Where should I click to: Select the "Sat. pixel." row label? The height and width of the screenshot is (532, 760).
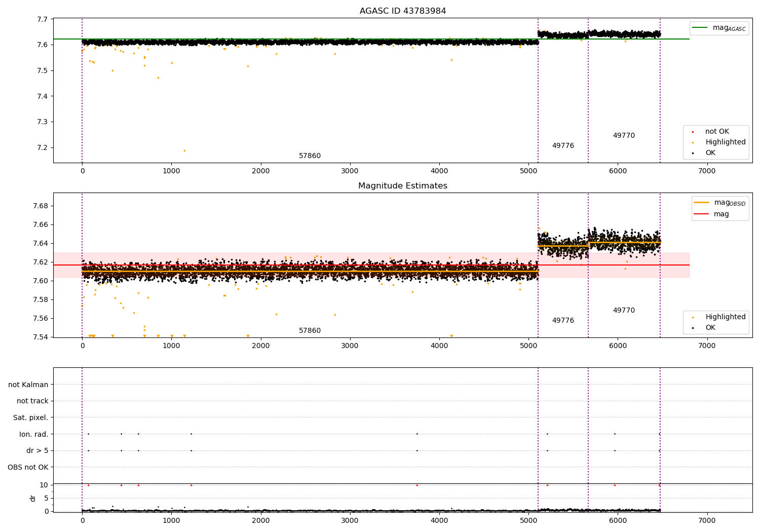[x=30, y=418]
